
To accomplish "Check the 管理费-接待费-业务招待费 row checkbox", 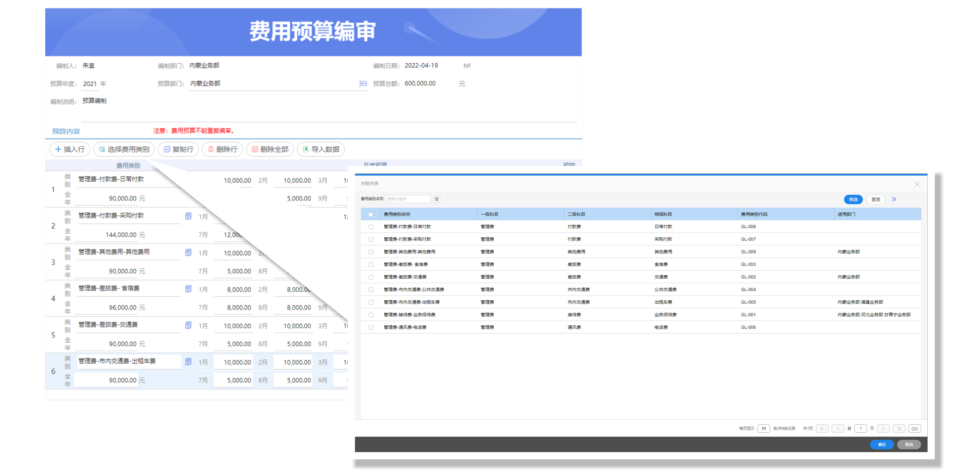I will pyautogui.click(x=371, y=315).
